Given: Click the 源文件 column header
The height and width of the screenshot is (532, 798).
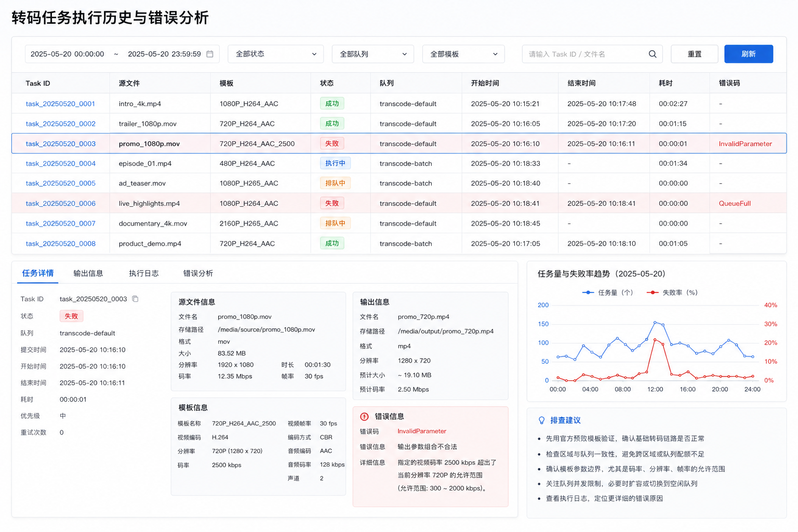Looking at the screenshot, I should tap(129, 83).
